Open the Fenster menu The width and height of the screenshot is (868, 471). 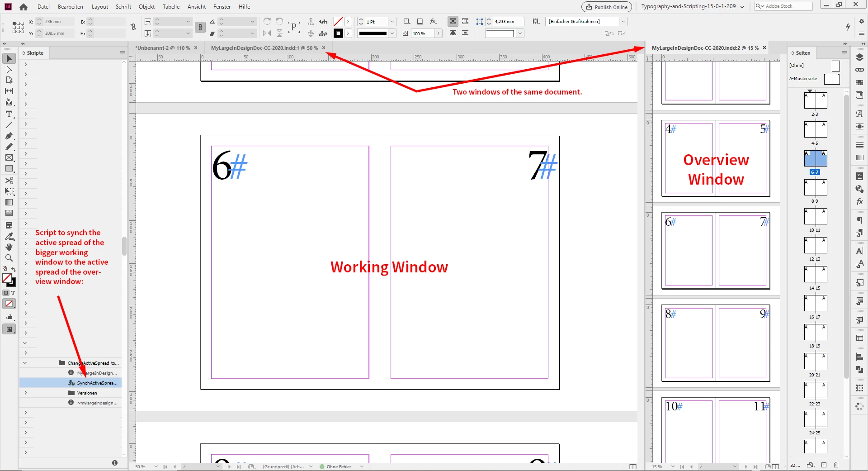pyautogui.click(x=222, y=7)
